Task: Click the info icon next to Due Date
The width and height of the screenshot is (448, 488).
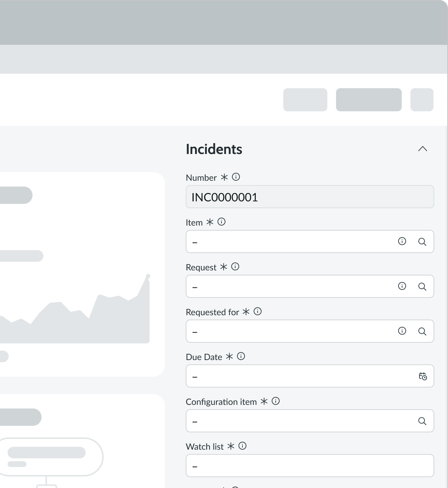Action: click(x=241, y=356)
